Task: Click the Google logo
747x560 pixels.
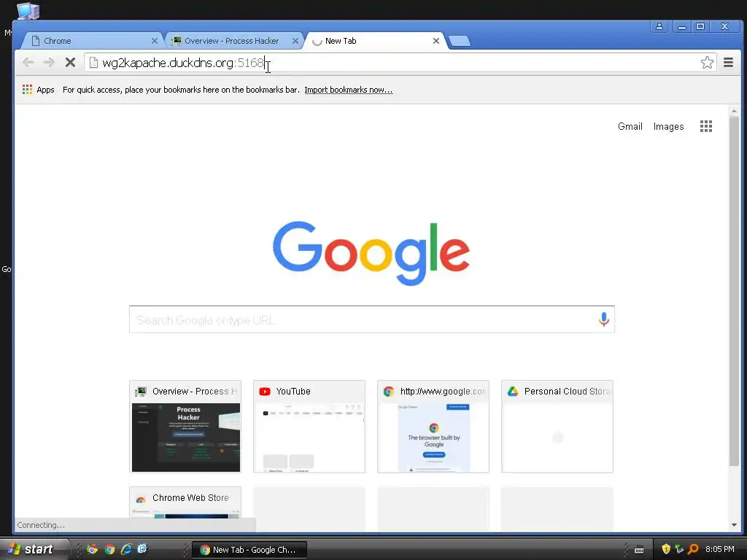Action: pyautogui.click(x=371, y=253)
